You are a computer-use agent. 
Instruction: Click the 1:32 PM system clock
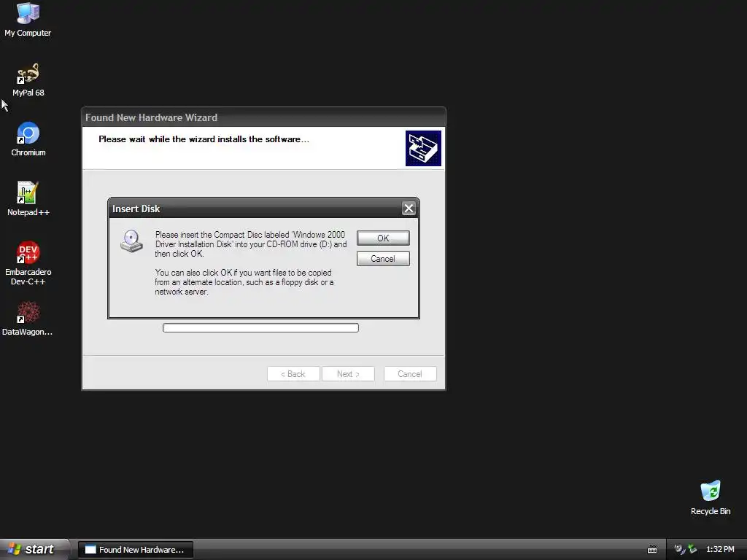[x=720, y=550]
